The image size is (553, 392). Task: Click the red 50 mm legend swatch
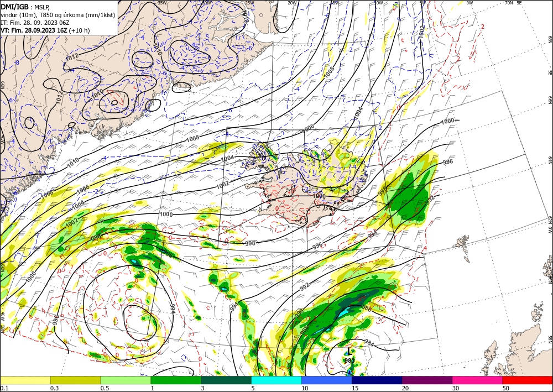528,380
